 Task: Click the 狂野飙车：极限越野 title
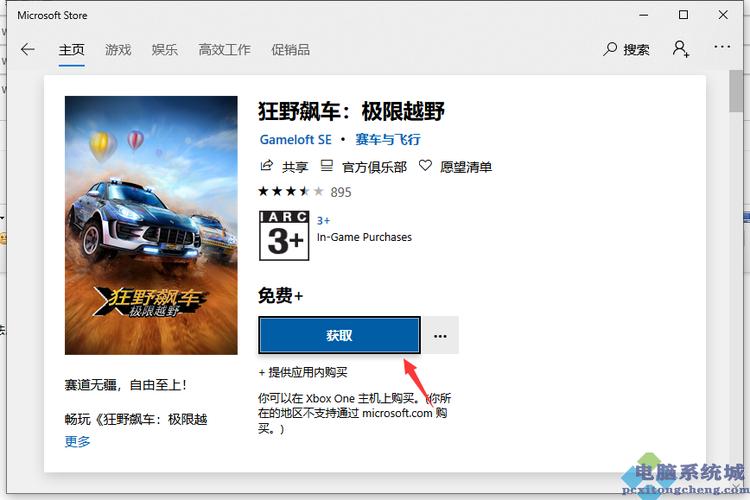click(352, 111)
